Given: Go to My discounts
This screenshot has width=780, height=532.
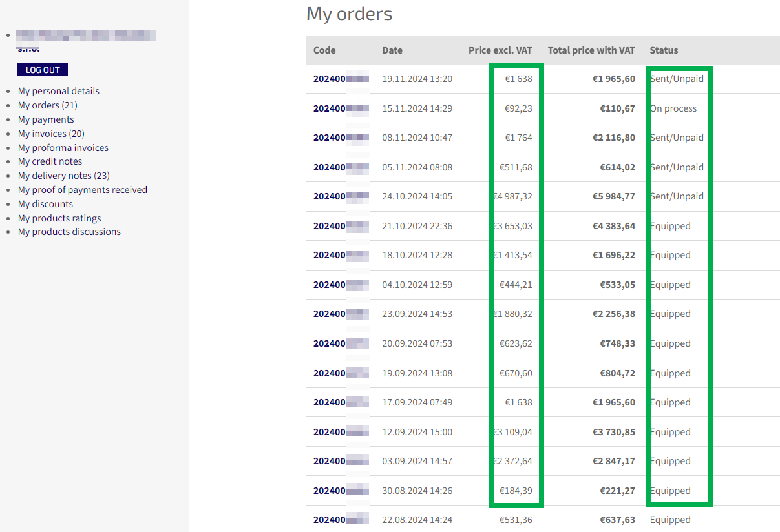Looking at the screenshot, I should 45,204.
